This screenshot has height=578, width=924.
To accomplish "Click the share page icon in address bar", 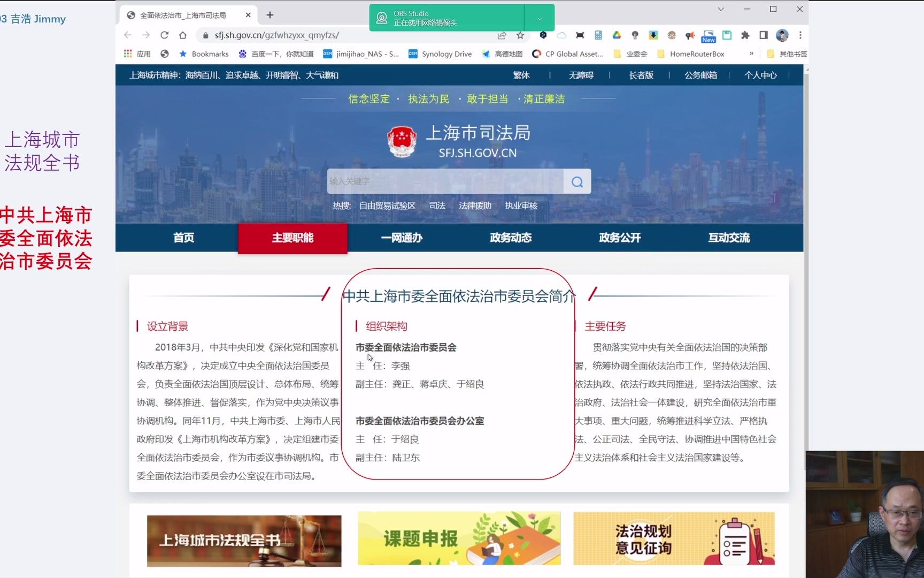I will coord(502,35).
